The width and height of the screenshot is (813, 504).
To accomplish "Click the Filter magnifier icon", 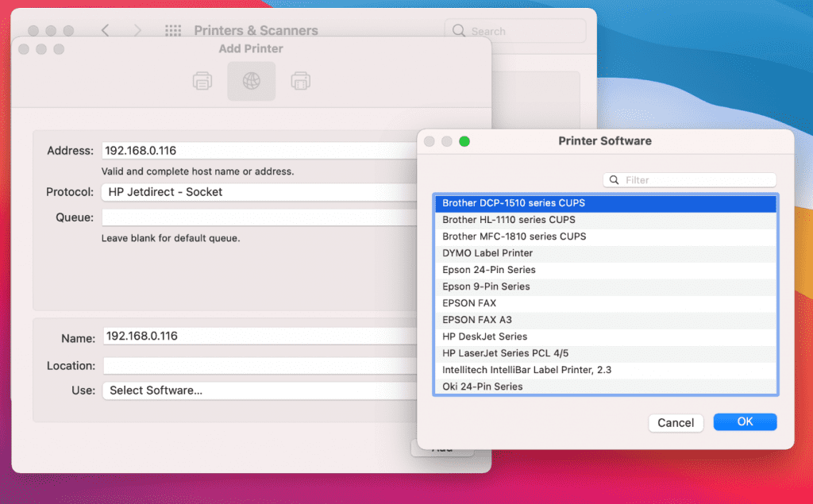I will tap(614, 180).
